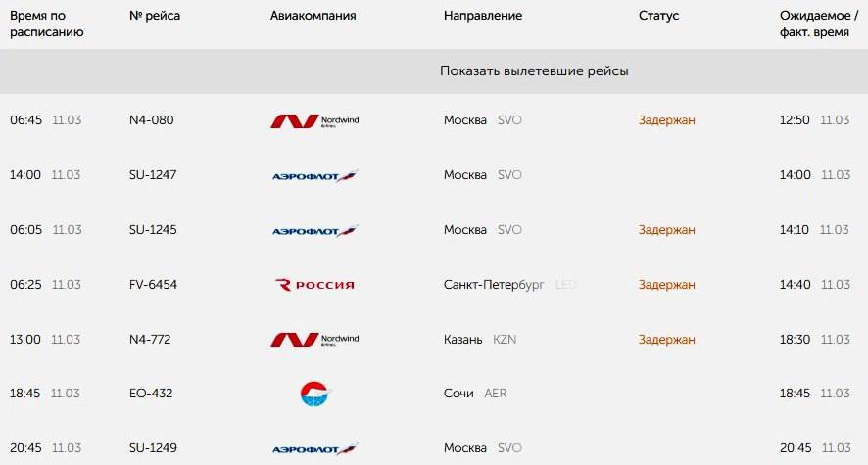868x465 pixels.
Task: Click Rossiya airline logo for FV-6454
Action: click(x=314, y=285)
